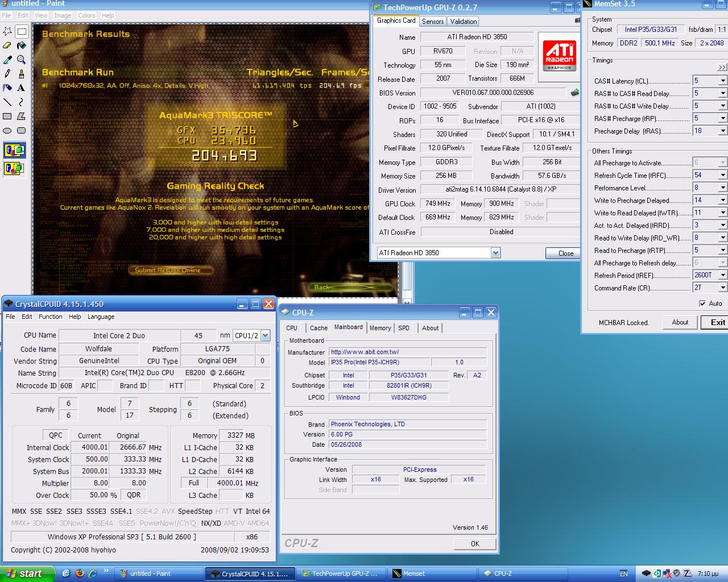728x582 pixels.
Task: Select the Free-Form Select tool in Paint
Action: coord(7,31)
